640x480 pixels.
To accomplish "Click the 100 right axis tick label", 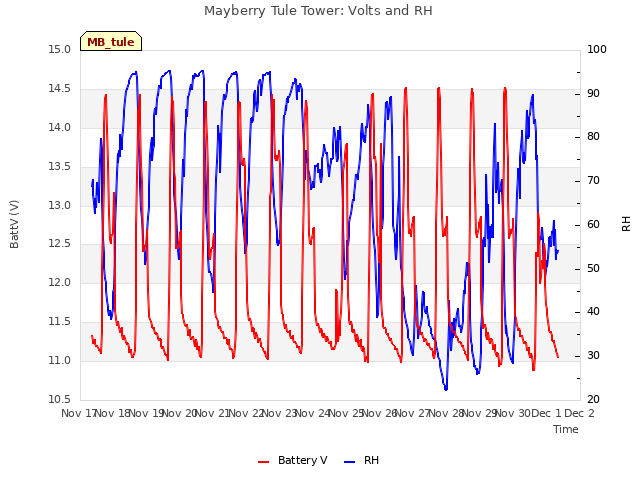I will click(x=597, y=50).
